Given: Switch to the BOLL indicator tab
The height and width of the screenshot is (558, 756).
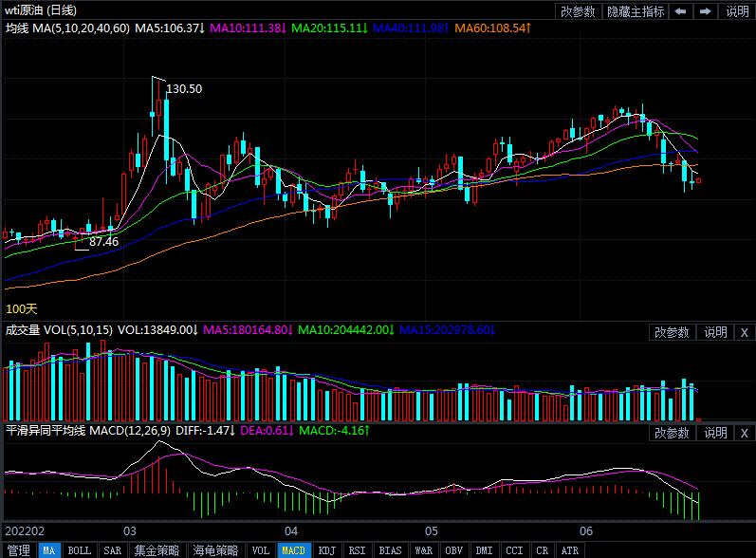Looking at the screenshot, I should (x=79, y=550).
